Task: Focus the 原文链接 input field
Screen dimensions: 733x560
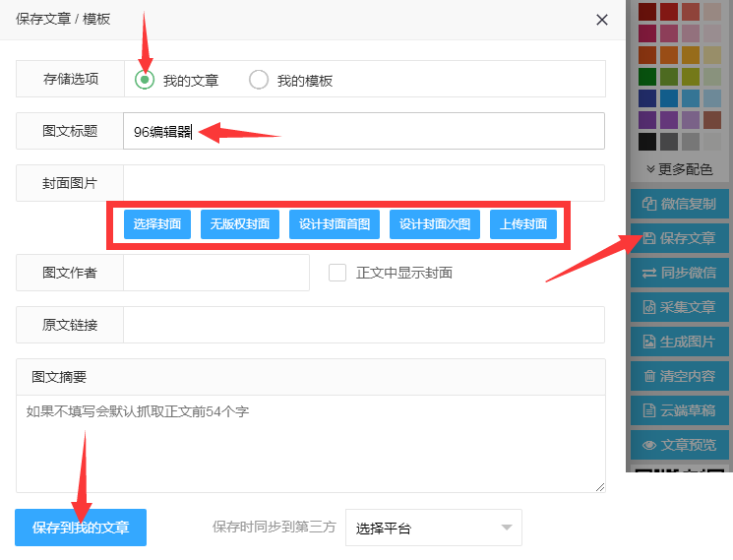Action: tap(364, 325)
